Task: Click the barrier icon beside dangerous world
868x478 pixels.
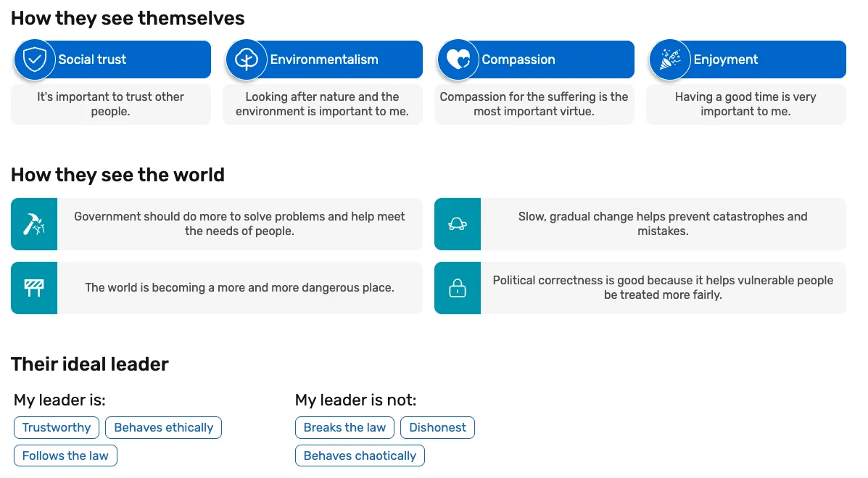Action: click(34, 288)
